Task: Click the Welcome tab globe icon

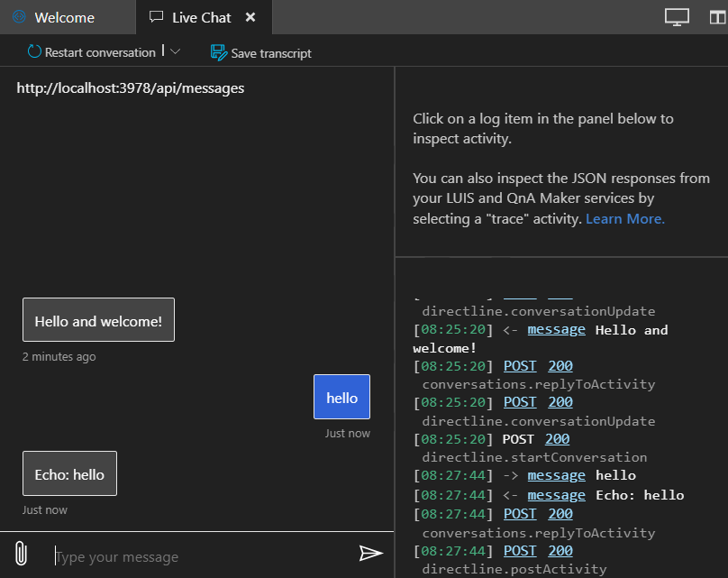Action: coord(19,17)
